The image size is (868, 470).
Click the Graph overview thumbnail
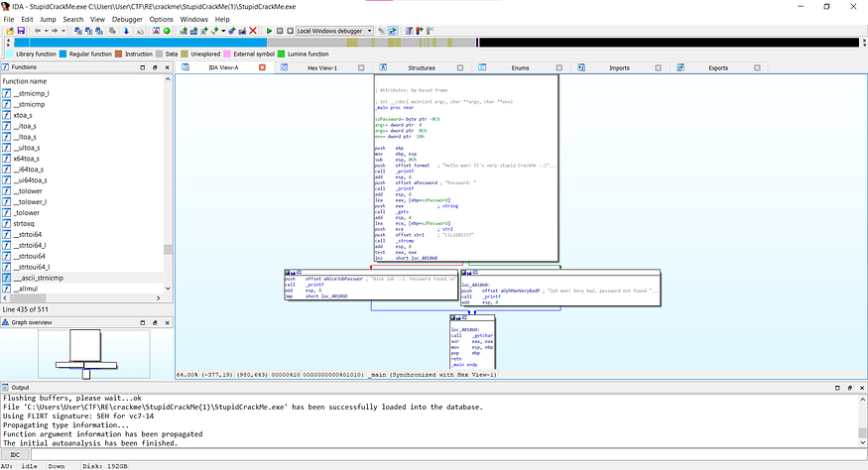[94, 354]
